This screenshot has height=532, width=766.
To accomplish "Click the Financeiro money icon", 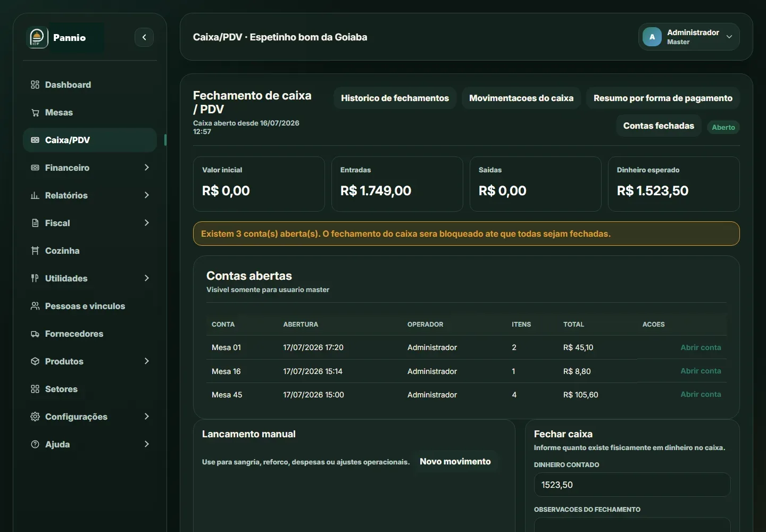I will coord(35,168).
